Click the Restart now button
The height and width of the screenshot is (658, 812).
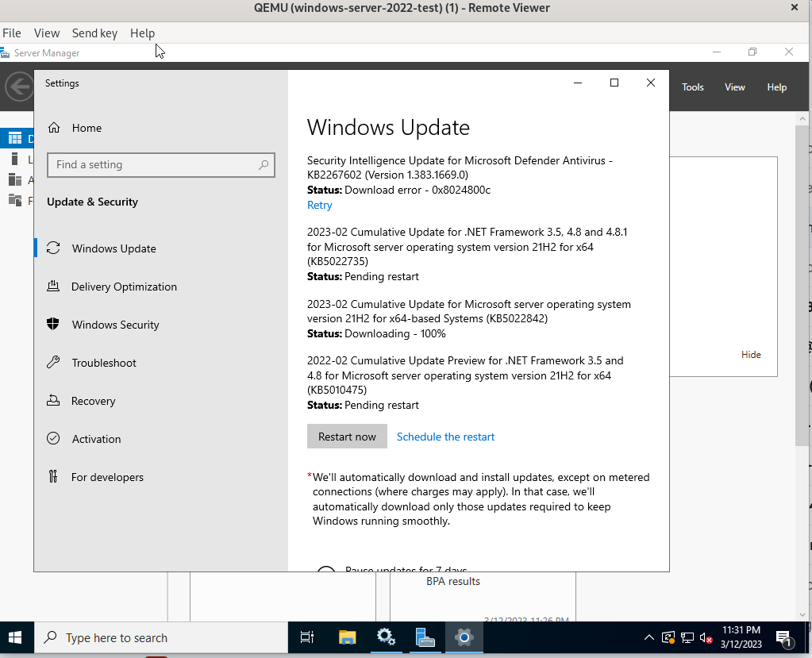tap(347, 436)
